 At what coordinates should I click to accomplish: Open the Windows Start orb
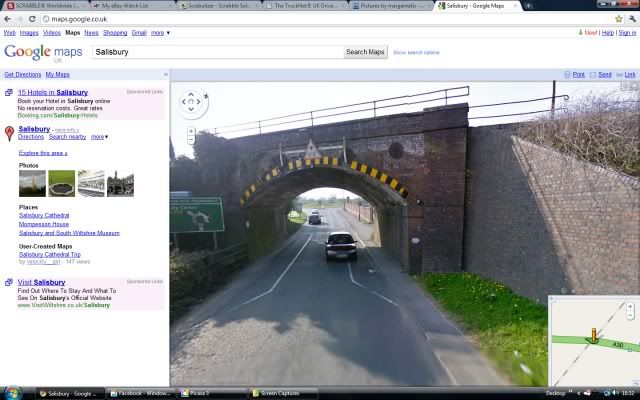(13, 393)
